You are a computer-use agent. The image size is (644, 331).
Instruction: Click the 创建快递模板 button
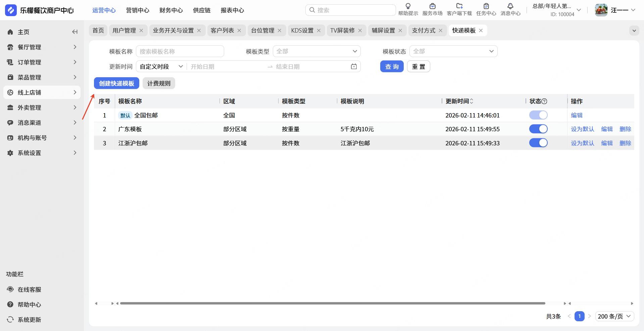click(x=116, y=83)
